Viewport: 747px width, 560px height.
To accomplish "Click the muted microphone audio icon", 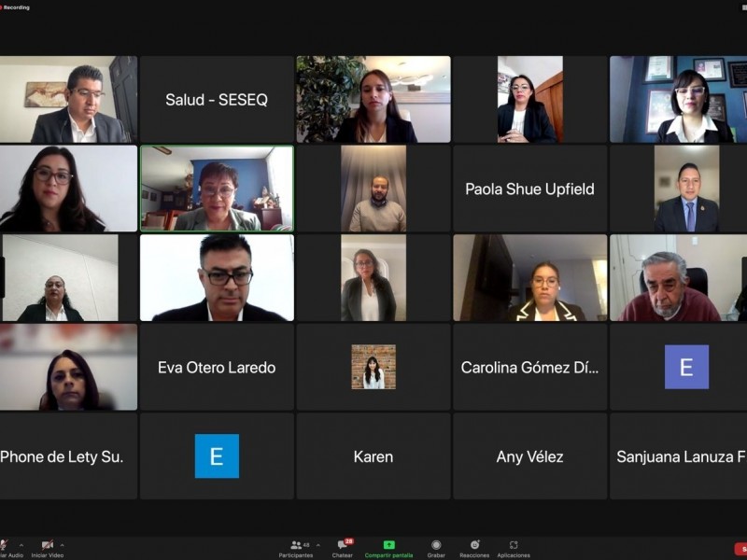I will (4, 545).
